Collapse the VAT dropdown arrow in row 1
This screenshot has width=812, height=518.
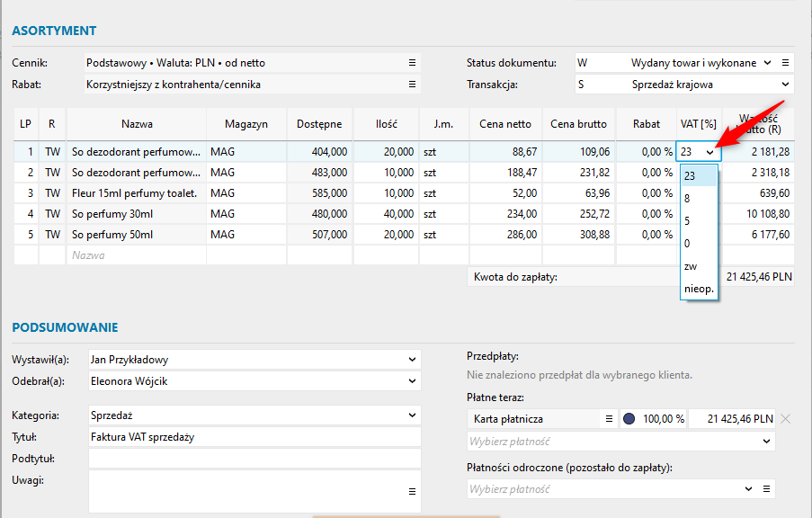pos(709,153)
